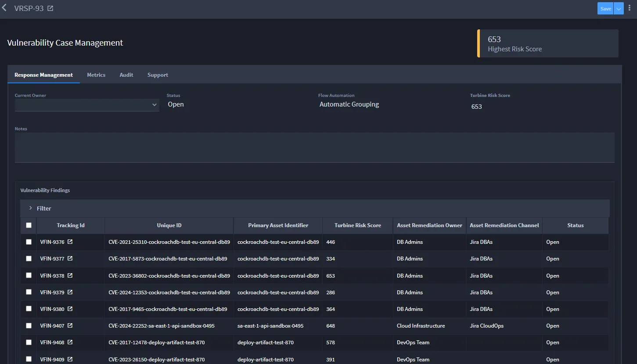Click the Asset Remediation Owner column header
The width and height of the screenshot is (637, 364).
[430, 225]
